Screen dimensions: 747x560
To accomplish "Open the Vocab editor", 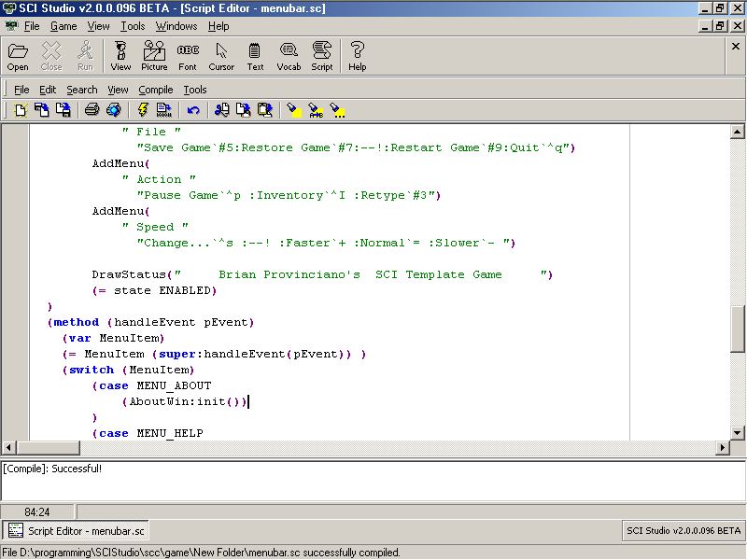I will click(289, 56).
